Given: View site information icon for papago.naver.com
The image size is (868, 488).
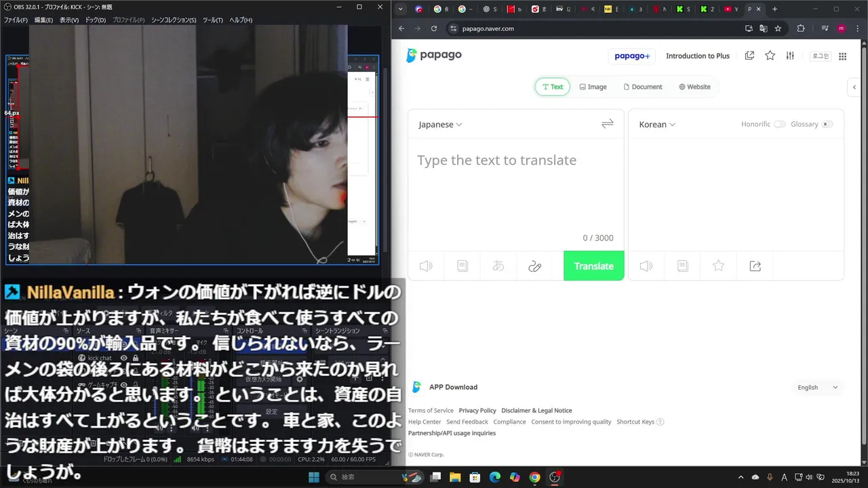Looking at the screenshot, I should point(454,28).
